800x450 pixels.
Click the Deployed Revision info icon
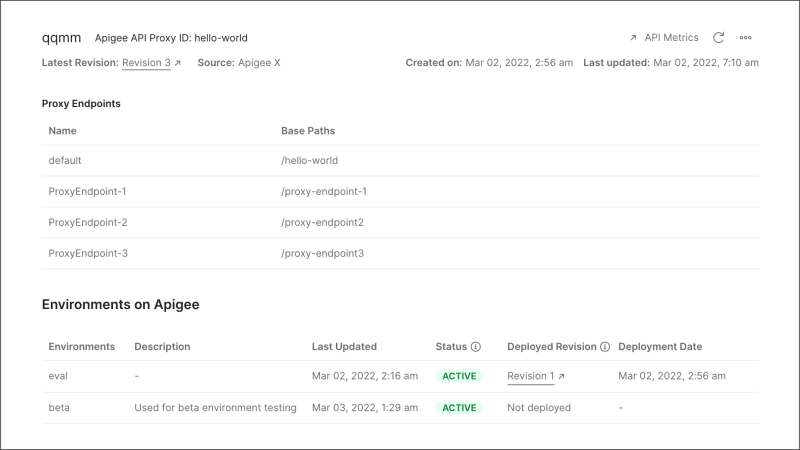pos(605,347)
